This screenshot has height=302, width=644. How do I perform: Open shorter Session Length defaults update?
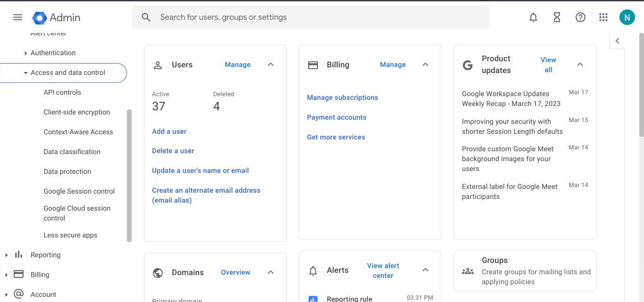(x=512, y=126)
